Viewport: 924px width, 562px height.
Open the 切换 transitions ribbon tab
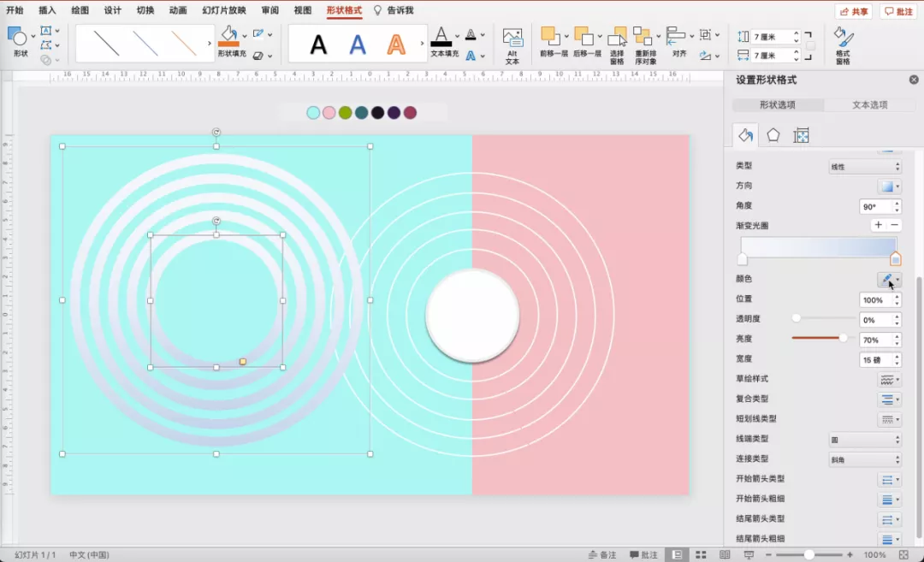145,10
